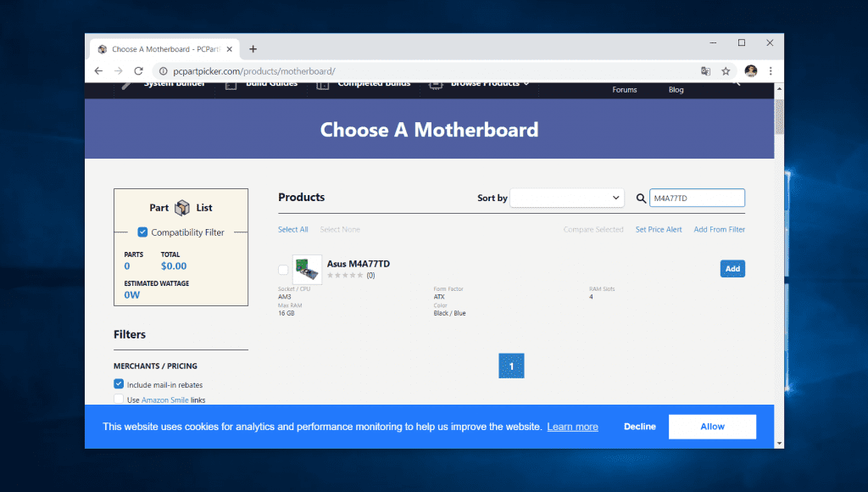Click the ESTIMATED WATTAGE 0W value

[x=131, y=294]
